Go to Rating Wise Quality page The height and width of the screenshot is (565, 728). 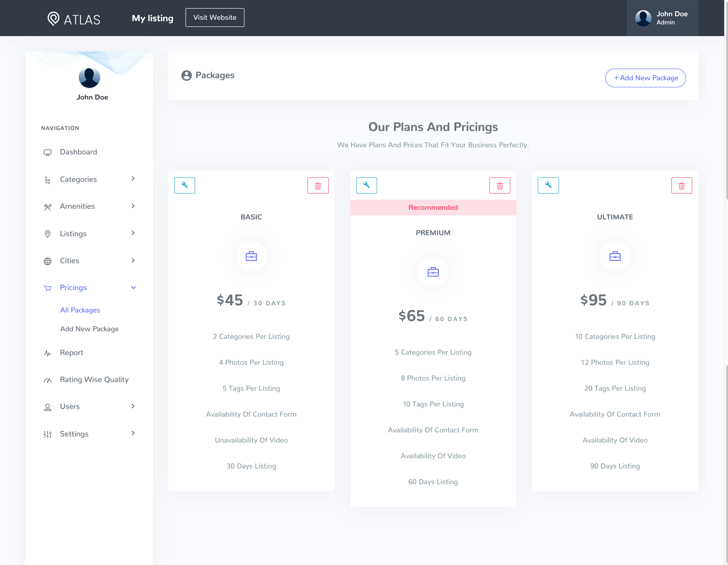pyautogui.click(x=94, y=379)
